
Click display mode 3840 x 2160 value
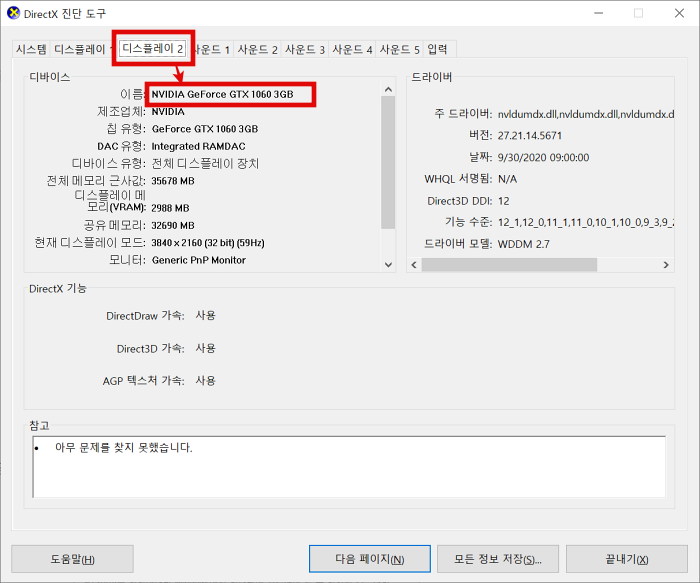[x=208, y=243]
